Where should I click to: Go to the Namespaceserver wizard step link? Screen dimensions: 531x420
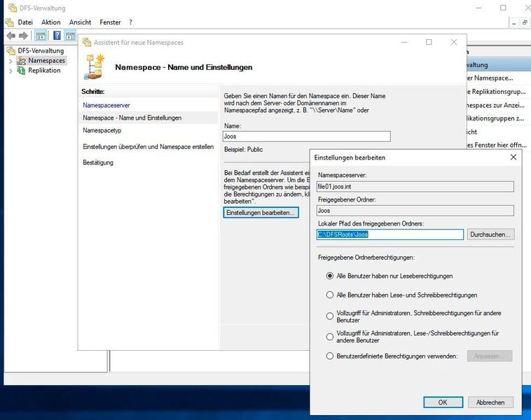pos(106,105)
